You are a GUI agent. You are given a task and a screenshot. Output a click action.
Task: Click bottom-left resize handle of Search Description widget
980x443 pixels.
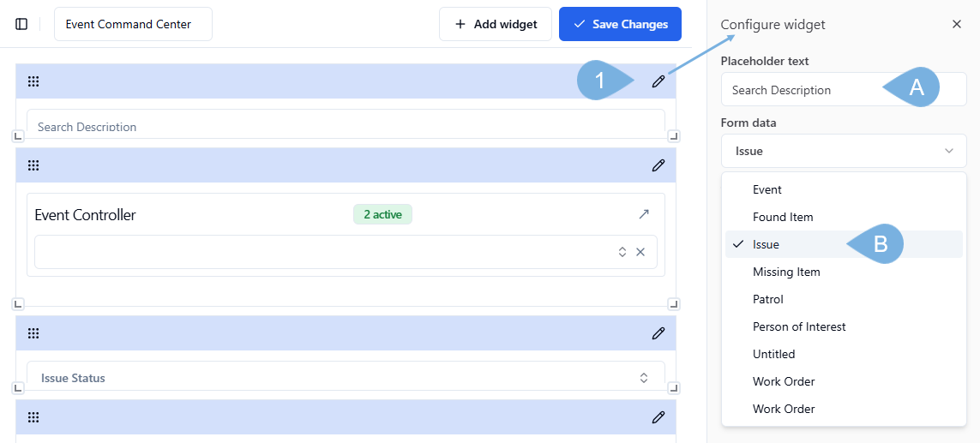(18, 135)
